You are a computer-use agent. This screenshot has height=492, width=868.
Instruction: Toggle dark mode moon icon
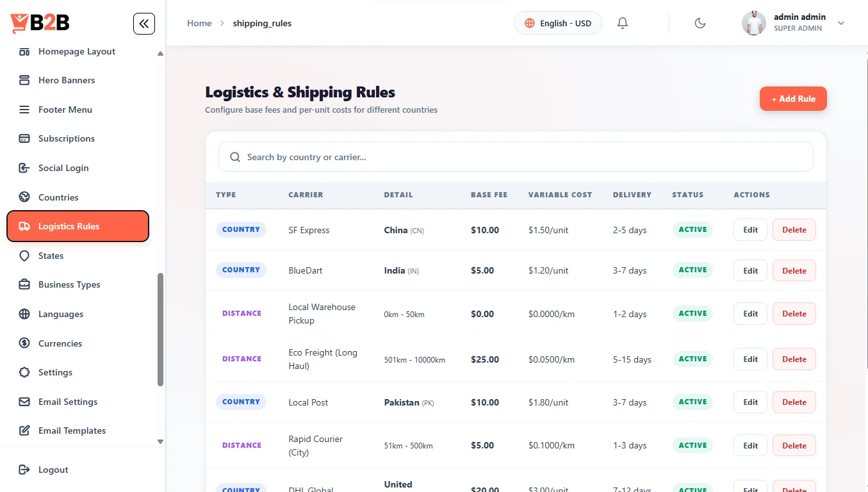700,23
